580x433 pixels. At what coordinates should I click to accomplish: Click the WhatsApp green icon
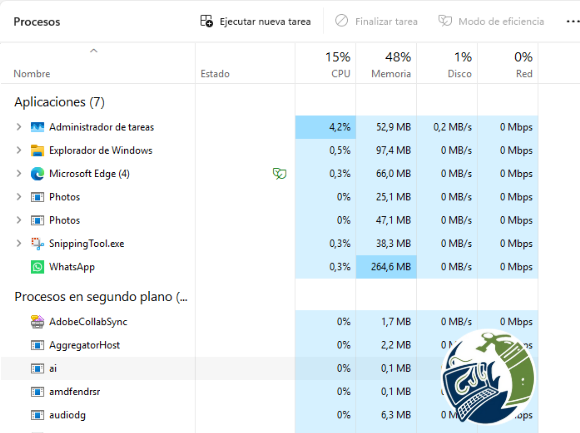pyautogui.click(x=37, y=267)
